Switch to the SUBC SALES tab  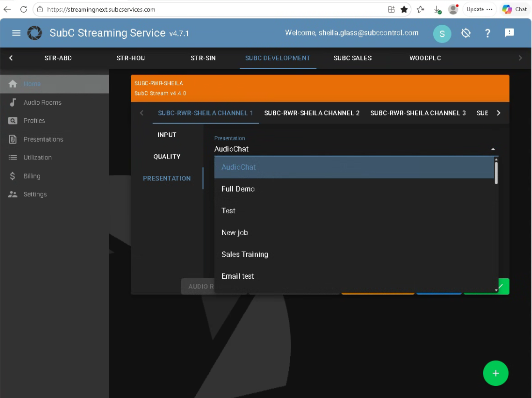[353, 58]
